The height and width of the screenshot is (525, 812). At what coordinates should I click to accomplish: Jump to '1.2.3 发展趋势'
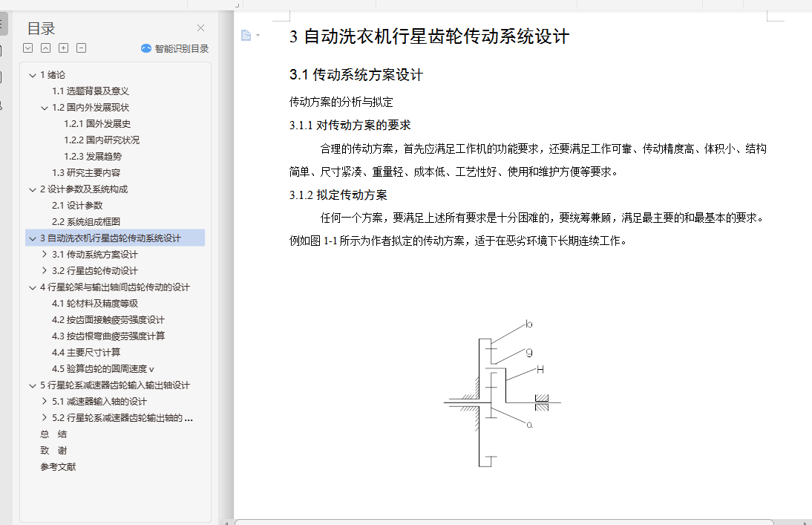(x=93, y=157)
